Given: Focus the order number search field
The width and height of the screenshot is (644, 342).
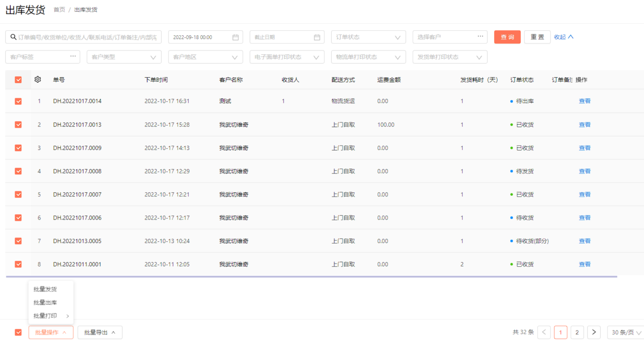Looking at the screenshot, I should (83, 37).
